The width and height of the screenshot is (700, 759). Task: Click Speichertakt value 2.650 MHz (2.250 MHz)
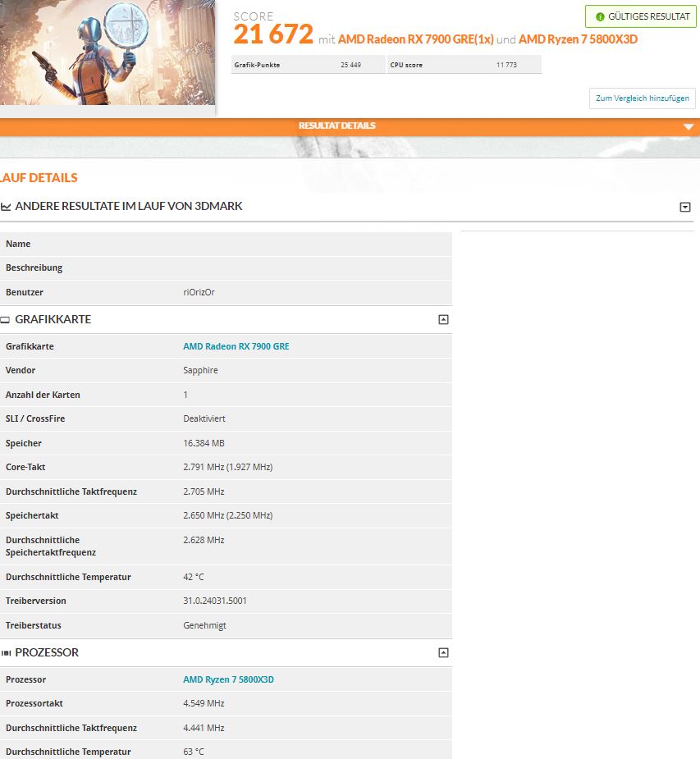[228, 515]
